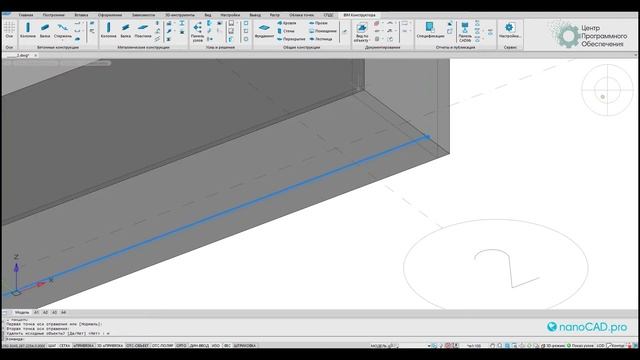Open the Облака точек ribbon tab
Screen dimensions: 640x360
pyautogui.click(x=302, y=15)
